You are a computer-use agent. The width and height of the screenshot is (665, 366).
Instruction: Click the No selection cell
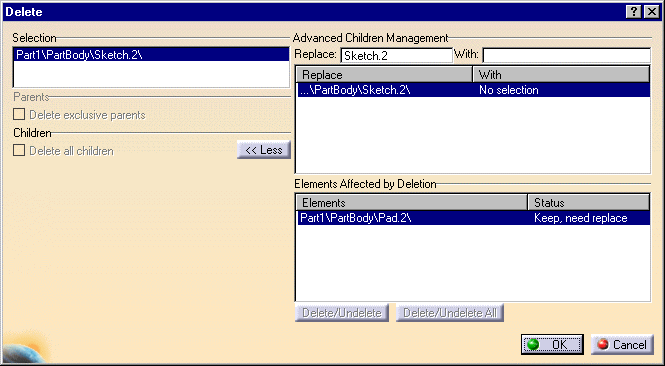tap(509, 90)
